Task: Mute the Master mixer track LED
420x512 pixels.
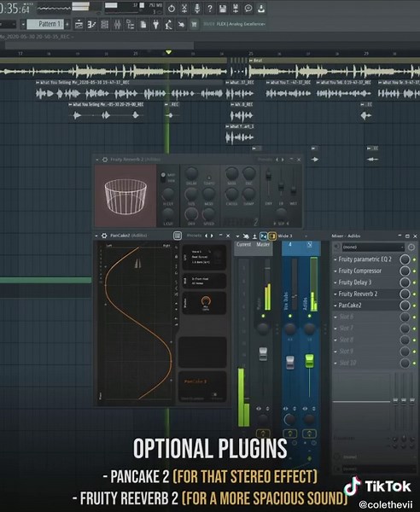Action: [263, 316]
